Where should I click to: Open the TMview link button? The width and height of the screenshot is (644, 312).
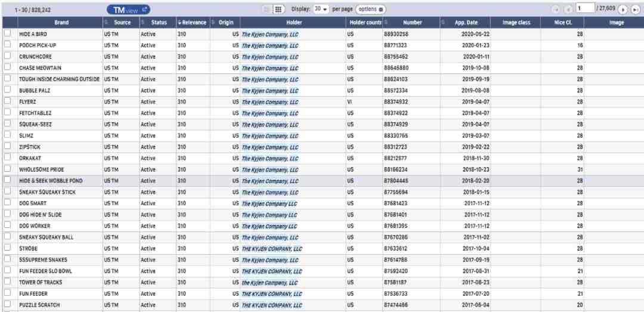(128, 10)
